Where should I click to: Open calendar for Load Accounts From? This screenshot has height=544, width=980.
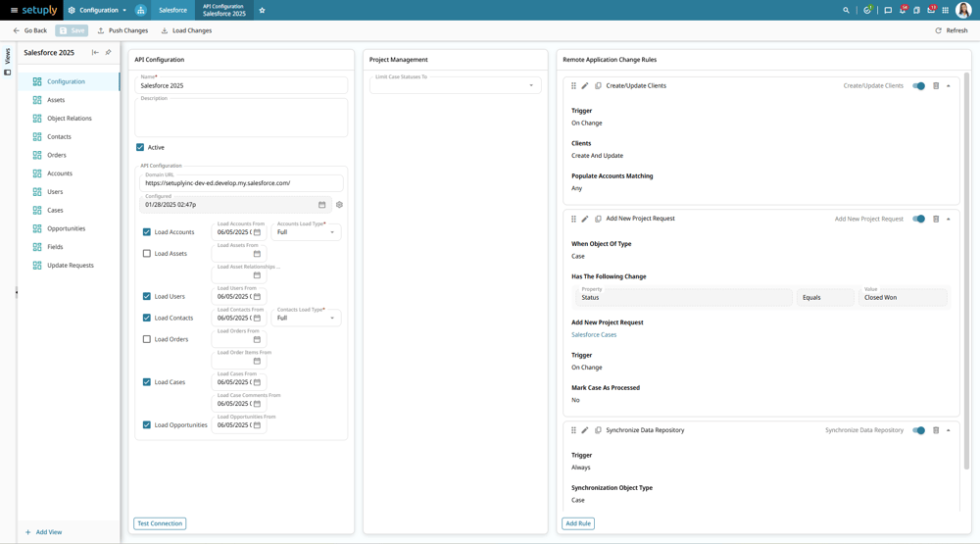pos(257,232)
